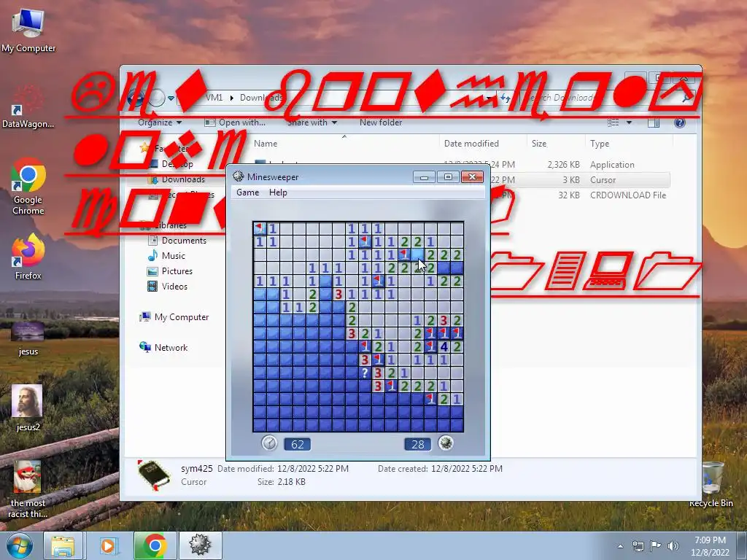Open My Computer desktop icon

coord(28,31)
